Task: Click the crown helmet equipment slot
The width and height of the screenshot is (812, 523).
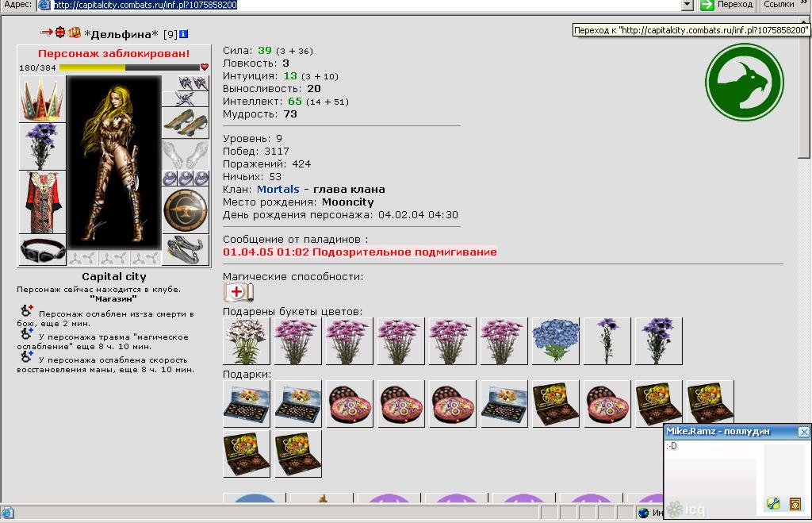Action: pos(42,99)
